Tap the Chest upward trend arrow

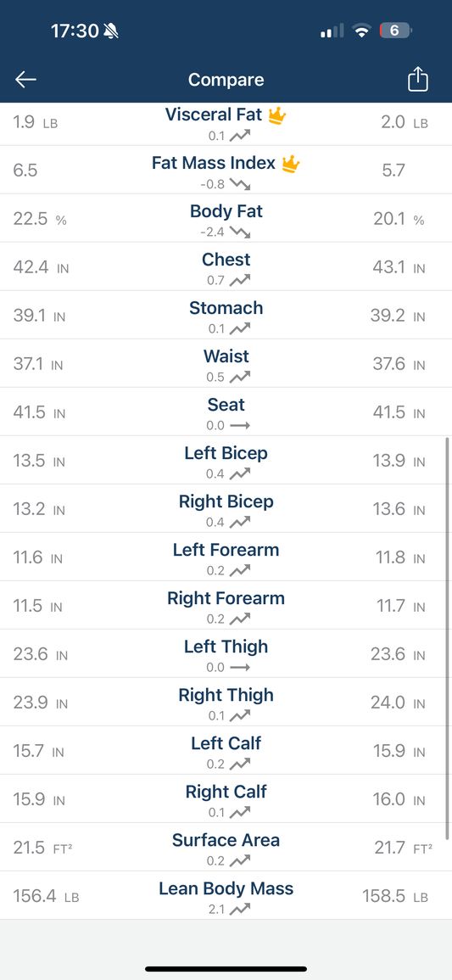[240, 281]
